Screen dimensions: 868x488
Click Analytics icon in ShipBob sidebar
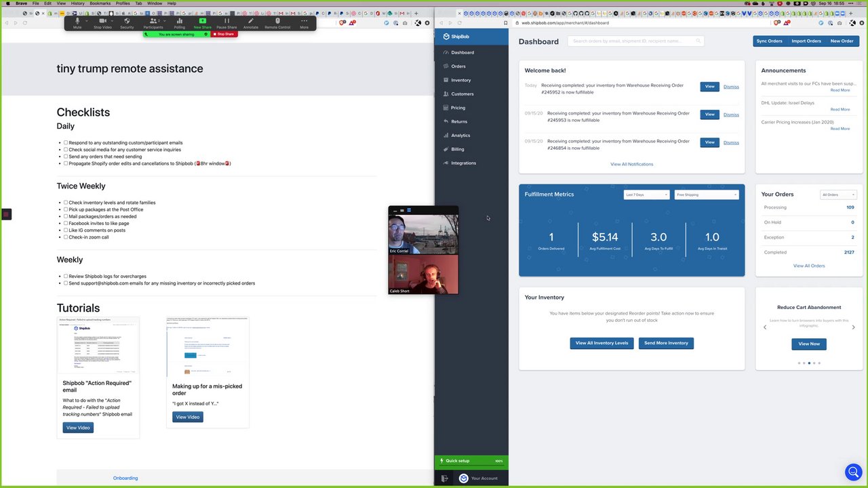446,136
